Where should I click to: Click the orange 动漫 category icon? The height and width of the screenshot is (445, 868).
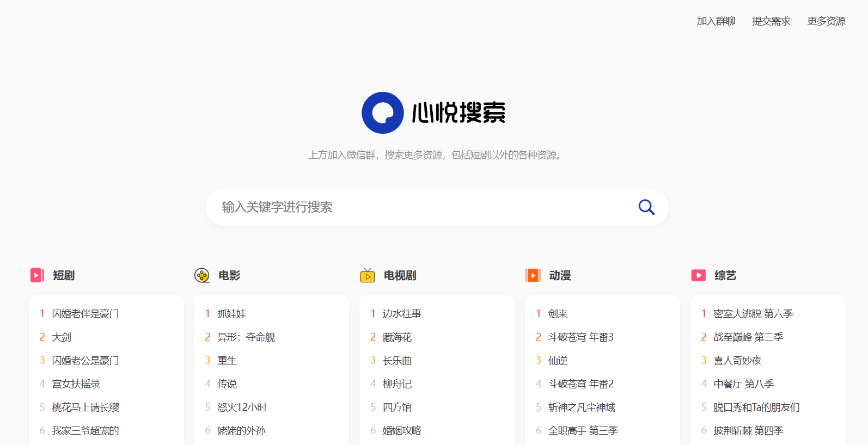tap(533, 275)
